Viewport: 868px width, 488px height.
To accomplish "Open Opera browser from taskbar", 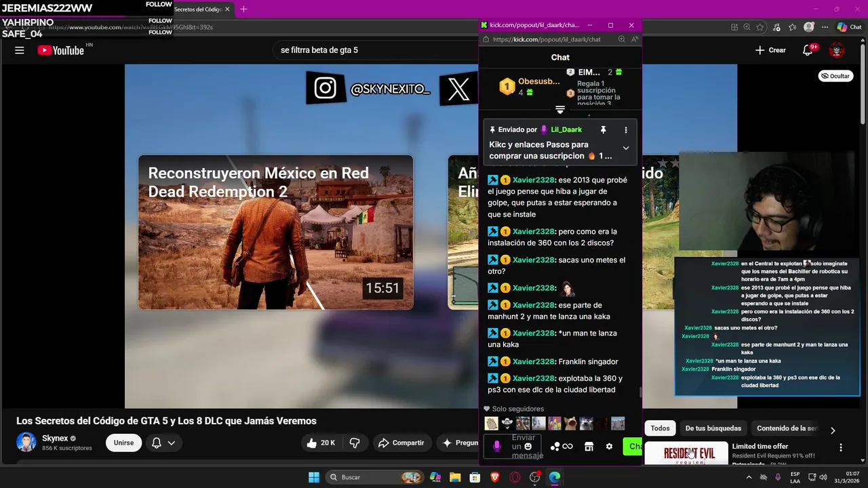I will (x=515, y=477).
